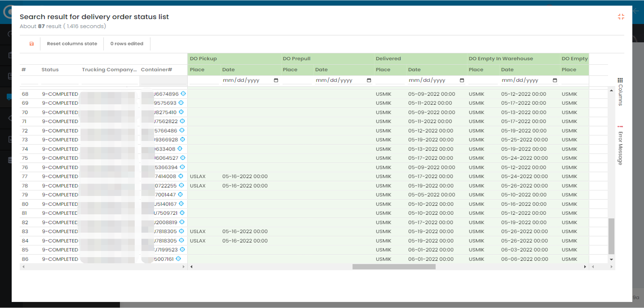Open DO Empty In Warehouse date calendar picker
The image size is (644, 308).
555,81
